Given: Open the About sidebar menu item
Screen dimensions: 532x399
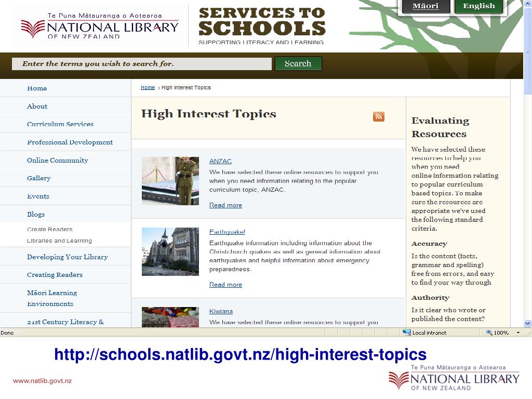Looking at the screenshot, I should tap(37, 106).
